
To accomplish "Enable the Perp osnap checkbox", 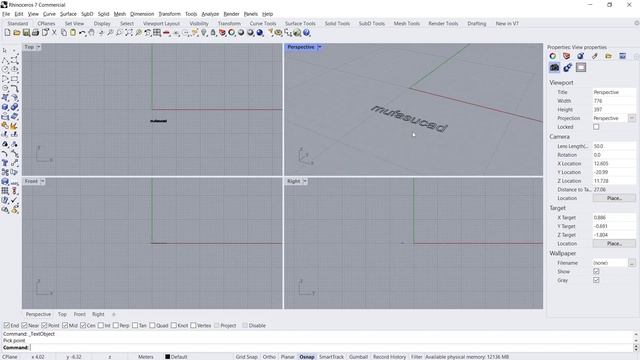I will tap(116, 325).
